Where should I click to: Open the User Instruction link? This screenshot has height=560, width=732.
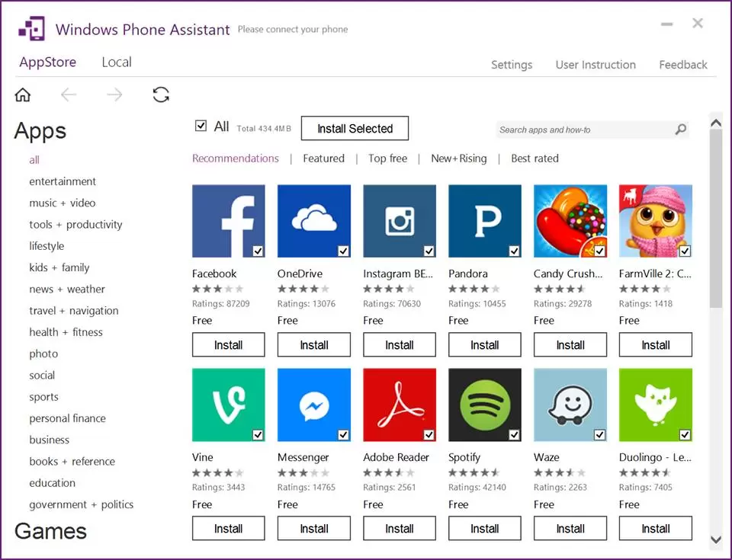coord(596,65)
